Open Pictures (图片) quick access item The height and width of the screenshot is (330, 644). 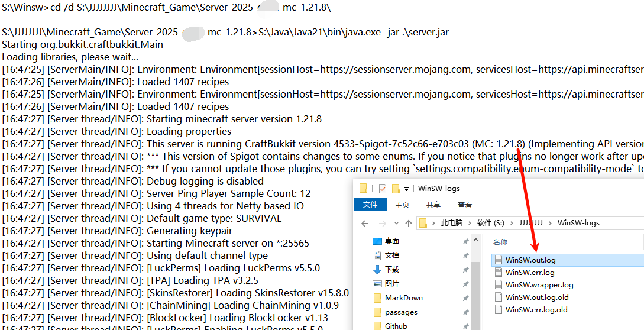tap(392, 283)
